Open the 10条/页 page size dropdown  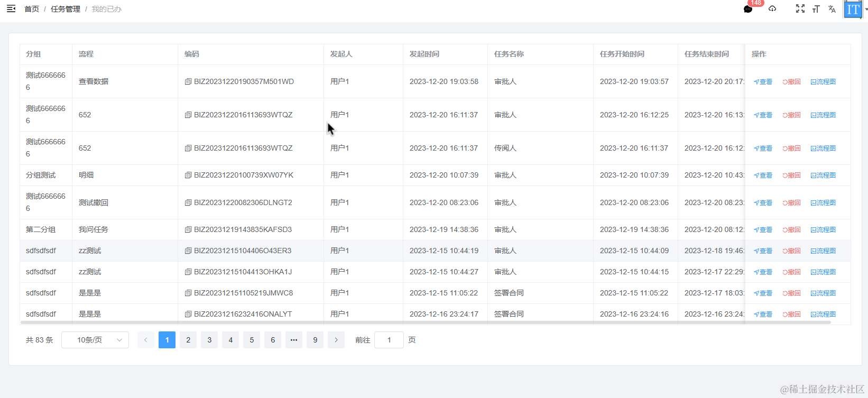[95, 340]
